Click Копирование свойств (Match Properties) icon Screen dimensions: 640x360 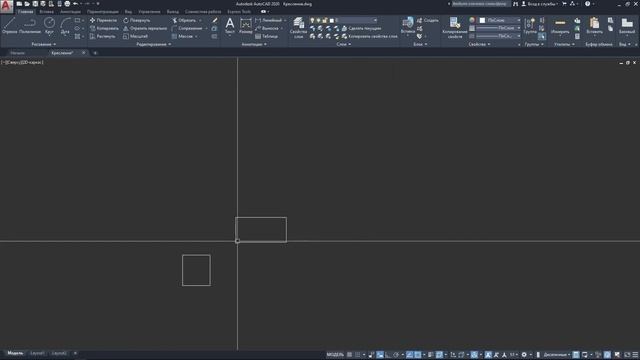454,28
